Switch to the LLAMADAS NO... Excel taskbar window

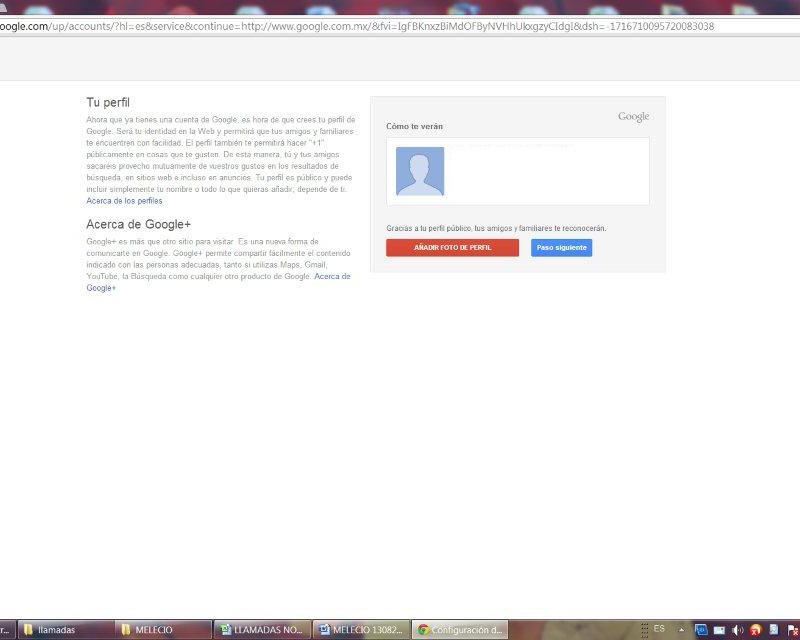click(262, 630)
